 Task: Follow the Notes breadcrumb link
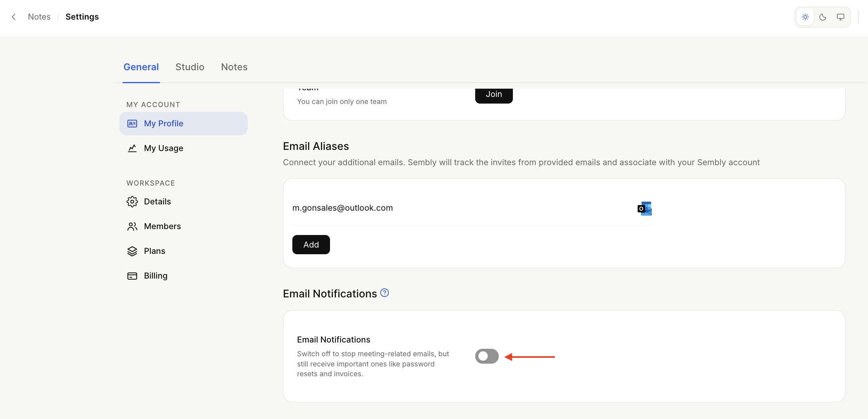click(39, 17)
